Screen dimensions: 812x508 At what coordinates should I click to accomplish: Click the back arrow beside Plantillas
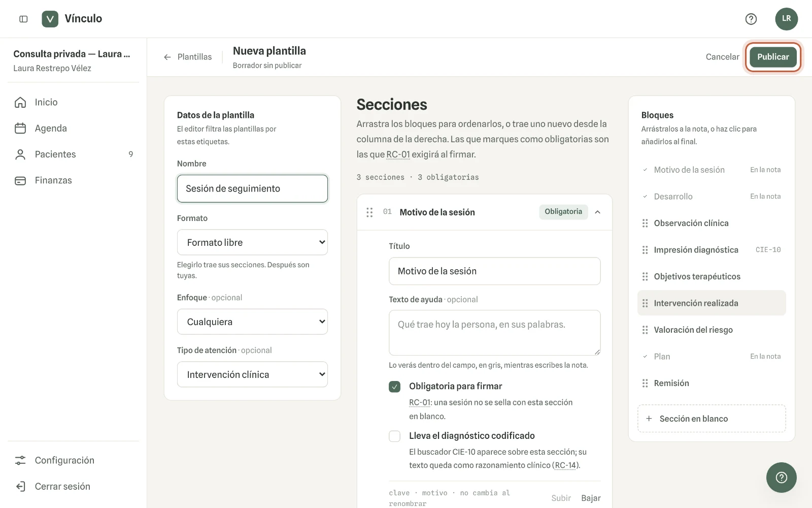click(167, 57)
